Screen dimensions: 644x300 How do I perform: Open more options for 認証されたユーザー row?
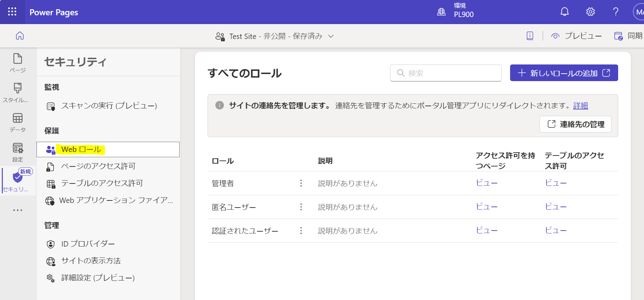[301, 231]
